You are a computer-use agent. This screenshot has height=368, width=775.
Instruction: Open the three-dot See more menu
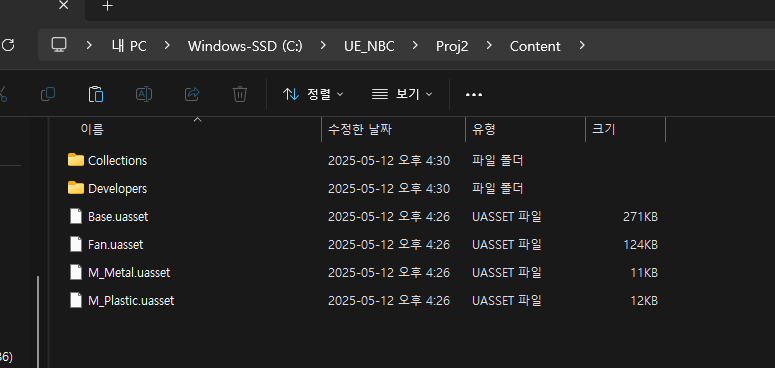click(474, 94)
